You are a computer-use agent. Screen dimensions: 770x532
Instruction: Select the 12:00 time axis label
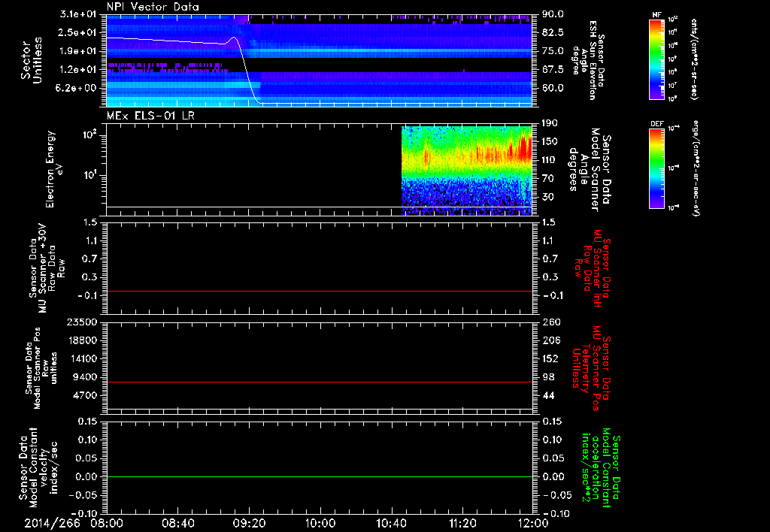(x=532, y=522)
